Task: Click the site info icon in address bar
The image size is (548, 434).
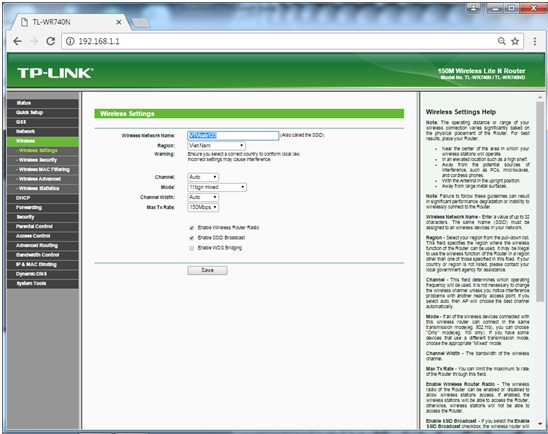Action: [x=70, y=41]
